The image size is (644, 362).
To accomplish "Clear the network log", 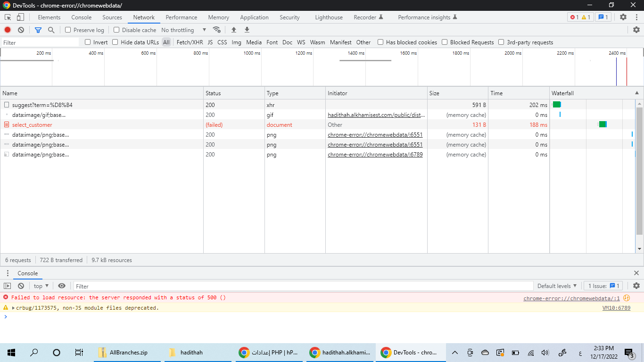I will 20,30.
